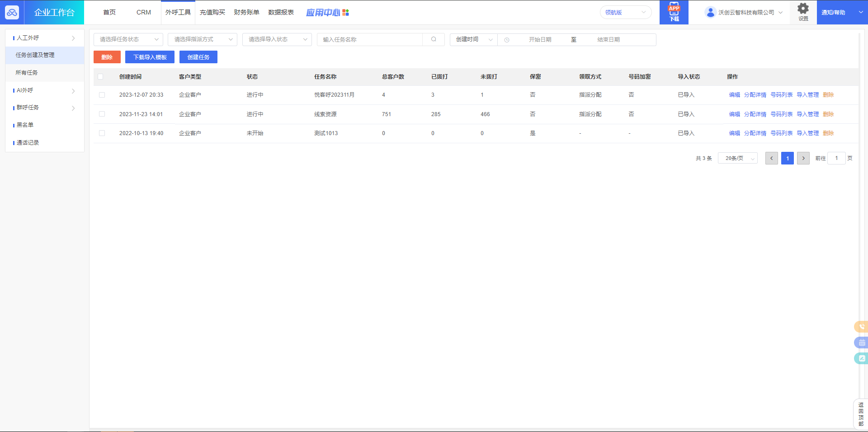Click 编辑 for 测试1013
The image size is (868, 432).
click(735, 133)
